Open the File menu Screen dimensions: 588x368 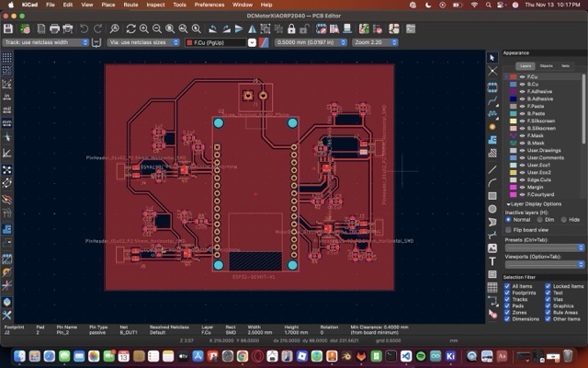[51, 5]
